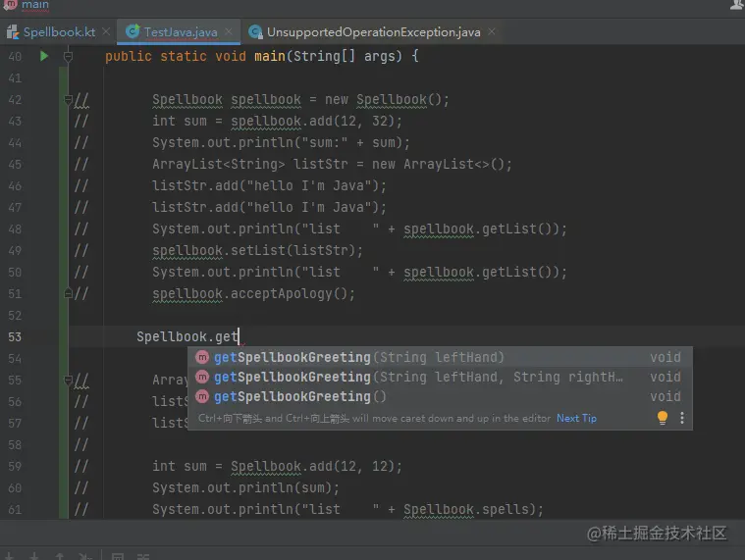This screenshot has width=745, height=560.
Task: Click 'ArrayList<String> listStr' declaration on line 45
Action: 250,164
